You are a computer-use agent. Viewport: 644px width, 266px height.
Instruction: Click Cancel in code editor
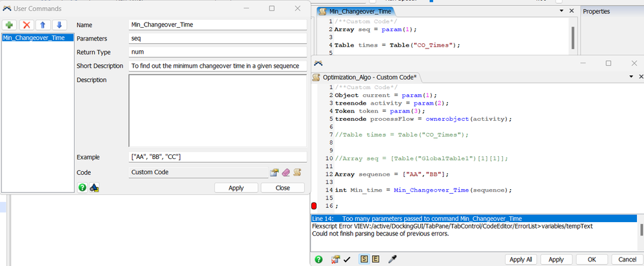pos(627,260)
